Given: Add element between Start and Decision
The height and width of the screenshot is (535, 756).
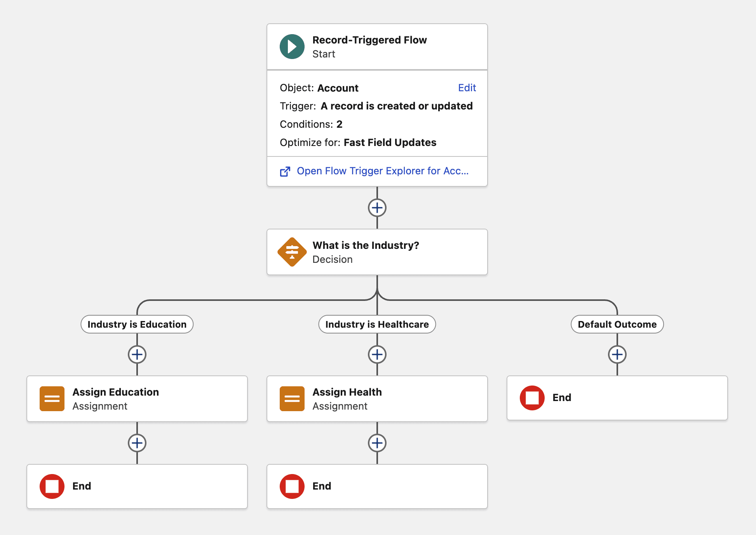Looking at the screenshot, I should [377, 208].
